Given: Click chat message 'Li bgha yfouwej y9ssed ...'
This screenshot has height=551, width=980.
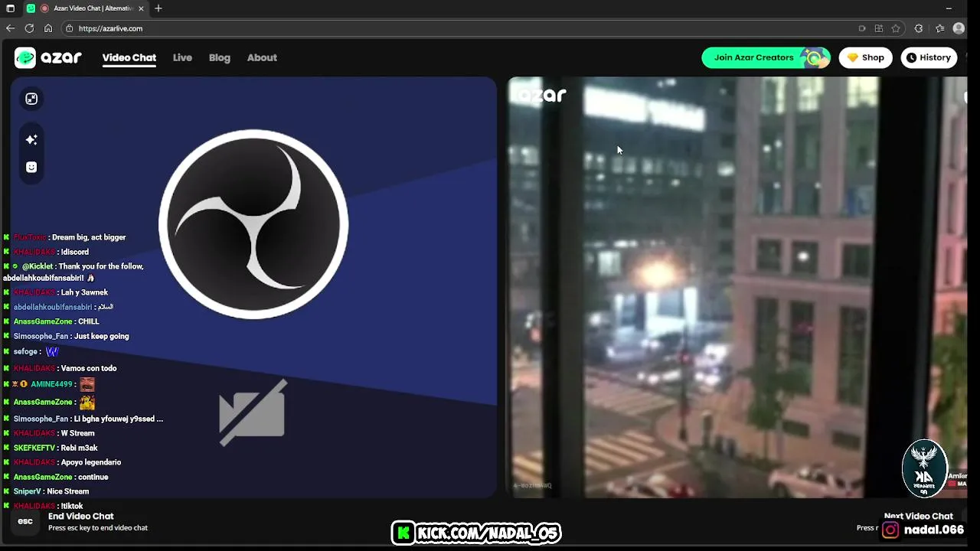Looking at the screenshot, I should coord(119,419).
